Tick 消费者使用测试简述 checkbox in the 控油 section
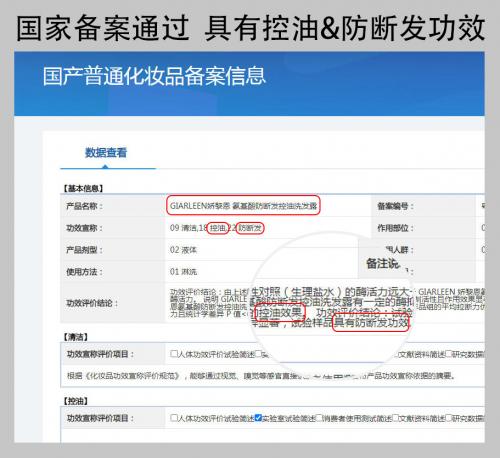This screenshot has height=458, width=500. pos(319,418)
